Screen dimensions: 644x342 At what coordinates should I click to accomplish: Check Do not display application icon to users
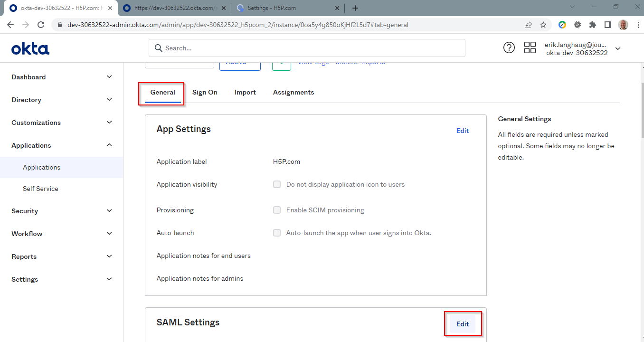tap(277, 184)
